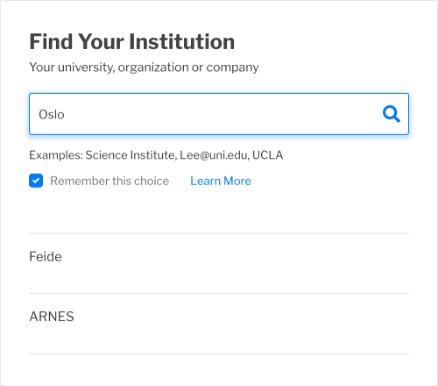
Task: Click the word More in Learn More
Action: (x=237, y=181)
